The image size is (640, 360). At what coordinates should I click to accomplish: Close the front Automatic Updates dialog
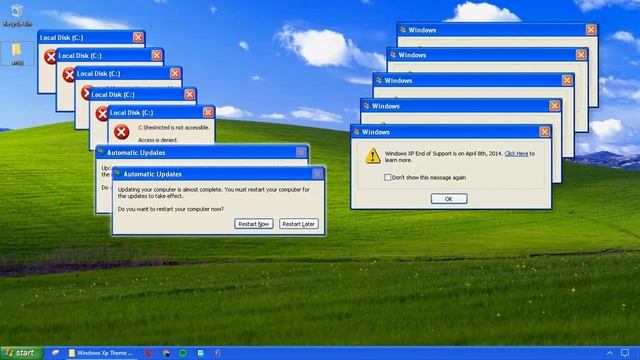318,174
